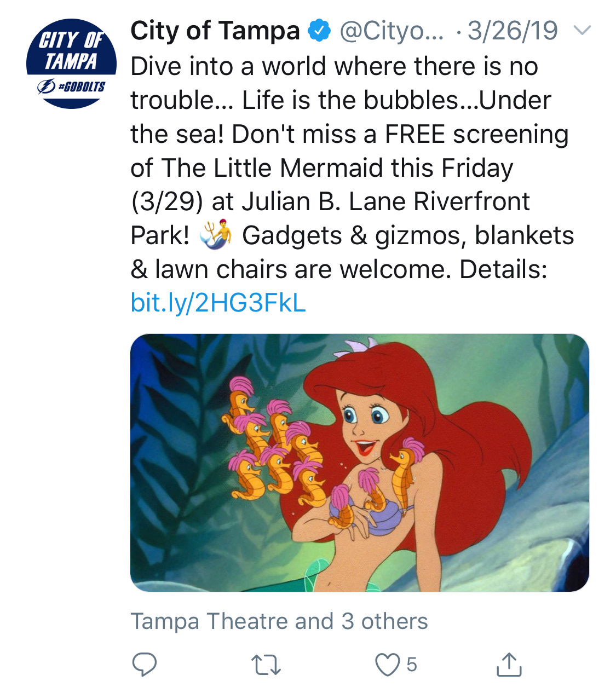View the Little Mermaid image full screen

pos(360,463)
